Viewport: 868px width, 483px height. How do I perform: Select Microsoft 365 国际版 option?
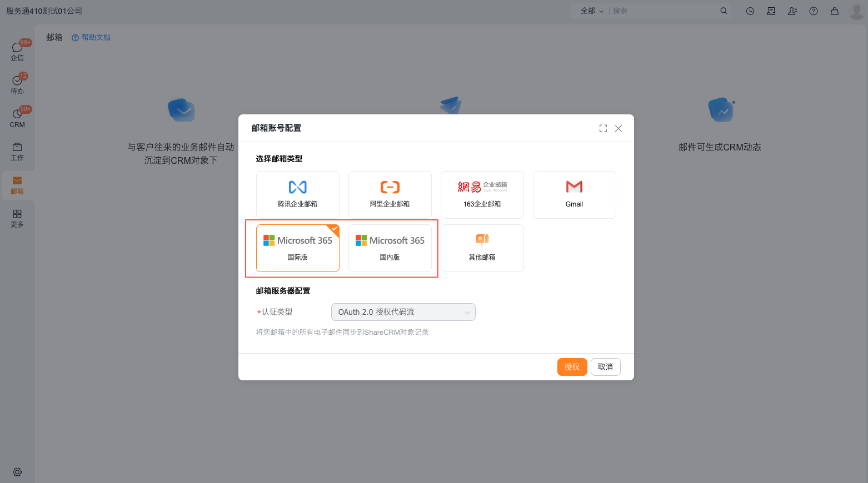coord(297,248)
